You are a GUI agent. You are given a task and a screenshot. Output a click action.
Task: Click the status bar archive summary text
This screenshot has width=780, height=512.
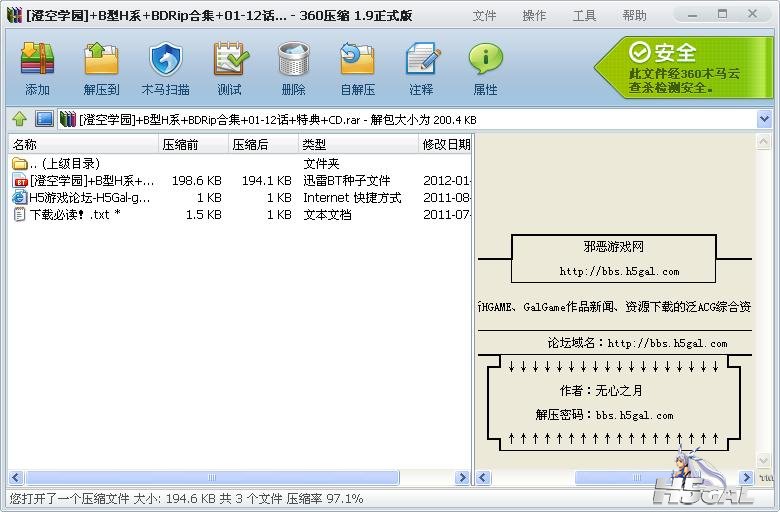click(x=187, y=499)
